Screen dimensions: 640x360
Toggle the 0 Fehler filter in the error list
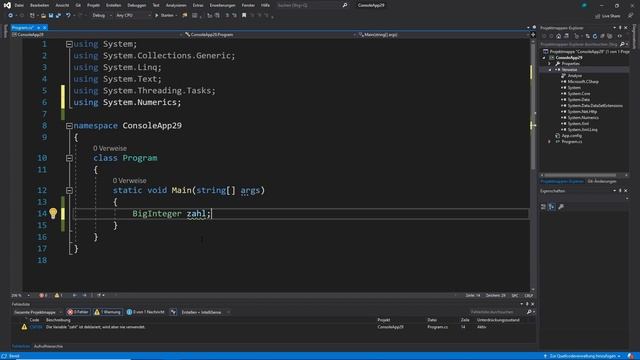[78, 312]
